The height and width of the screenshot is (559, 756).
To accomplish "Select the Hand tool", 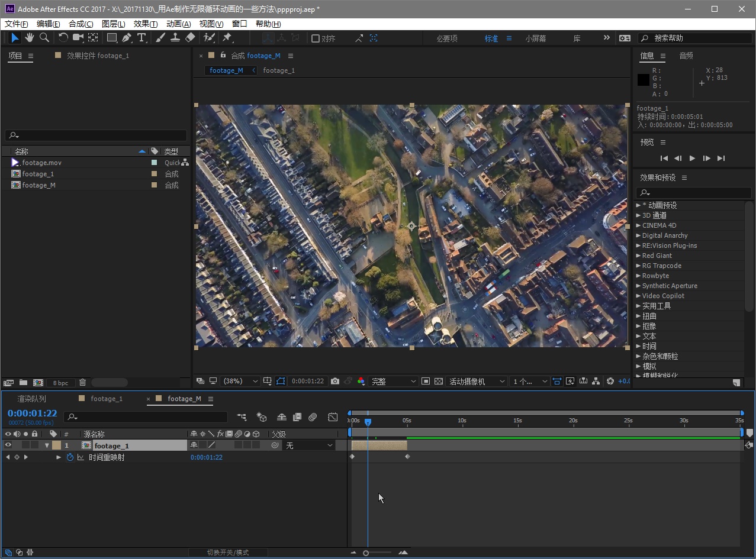I will coord(29,38).
